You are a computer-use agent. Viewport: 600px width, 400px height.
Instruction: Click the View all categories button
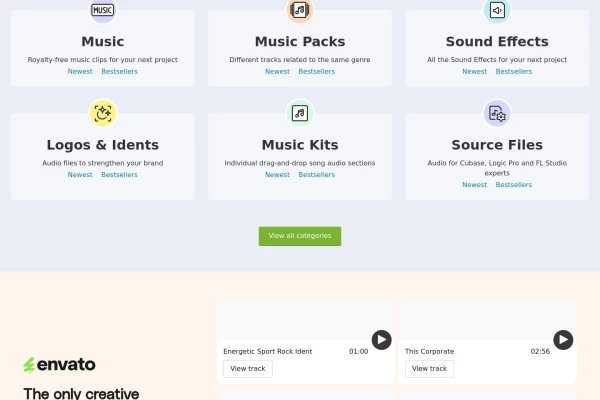point(300,236)
